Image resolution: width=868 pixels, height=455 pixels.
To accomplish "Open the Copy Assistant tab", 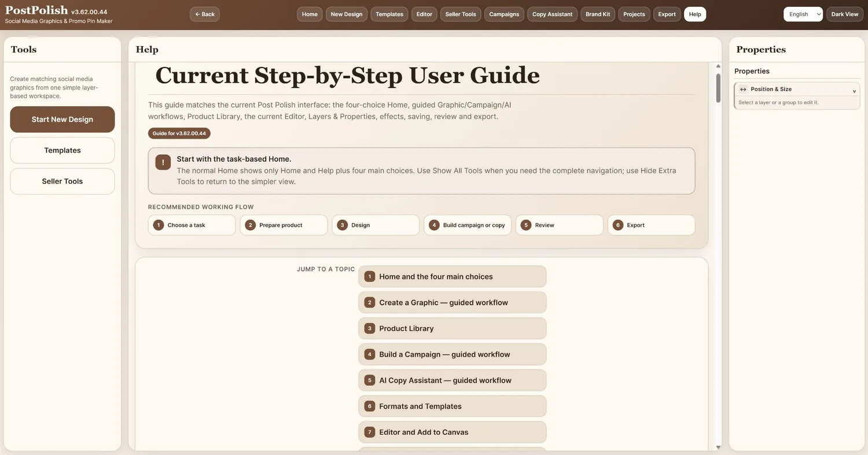I will point(552,14).
